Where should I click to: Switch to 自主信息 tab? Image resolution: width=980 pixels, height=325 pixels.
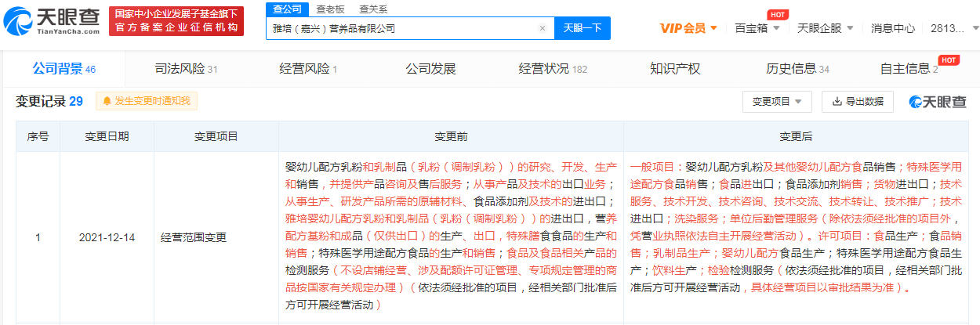point(909,69)
